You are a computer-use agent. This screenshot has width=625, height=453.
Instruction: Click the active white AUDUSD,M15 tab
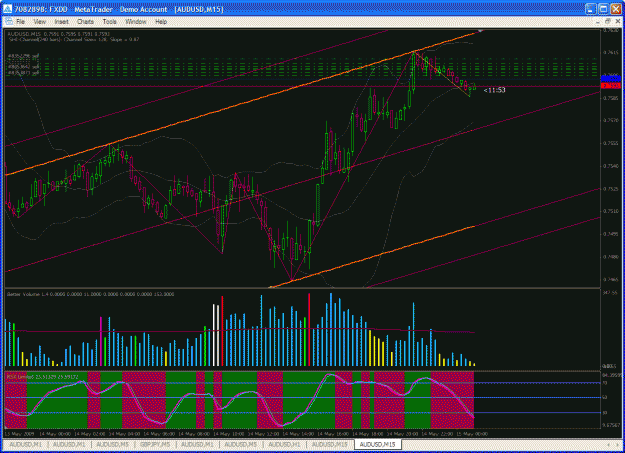[377, 444]
